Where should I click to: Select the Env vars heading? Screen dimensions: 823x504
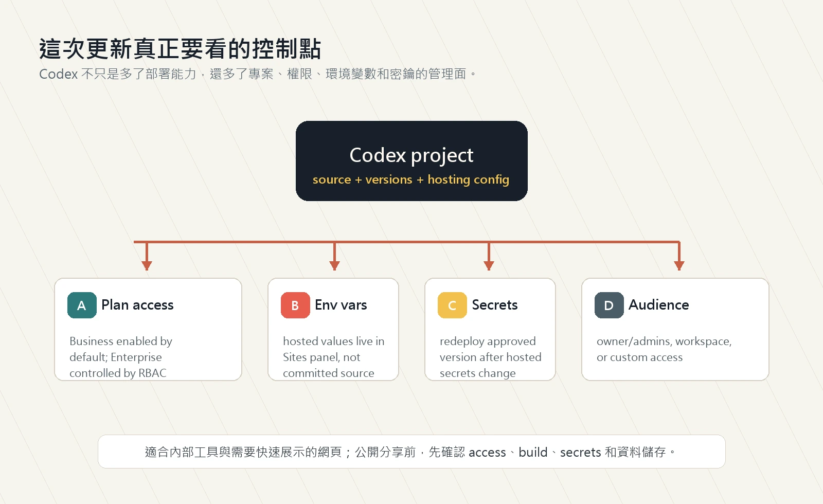[341, 305]
